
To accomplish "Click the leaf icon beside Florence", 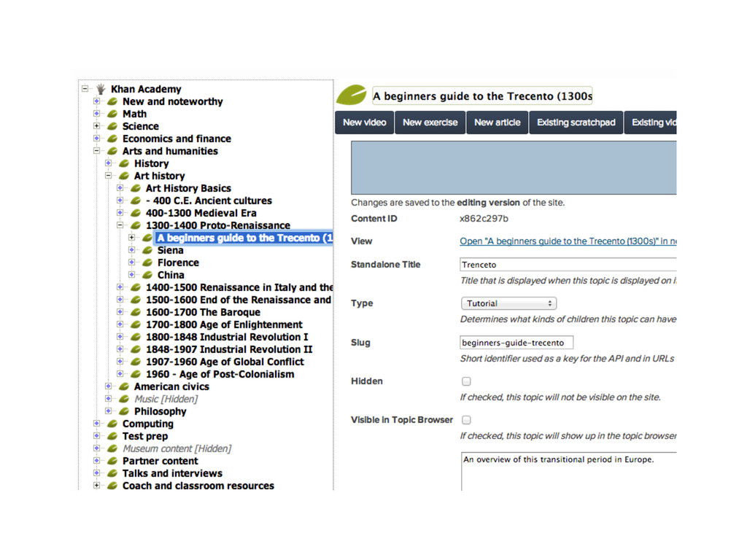I will tap(147, 262).
